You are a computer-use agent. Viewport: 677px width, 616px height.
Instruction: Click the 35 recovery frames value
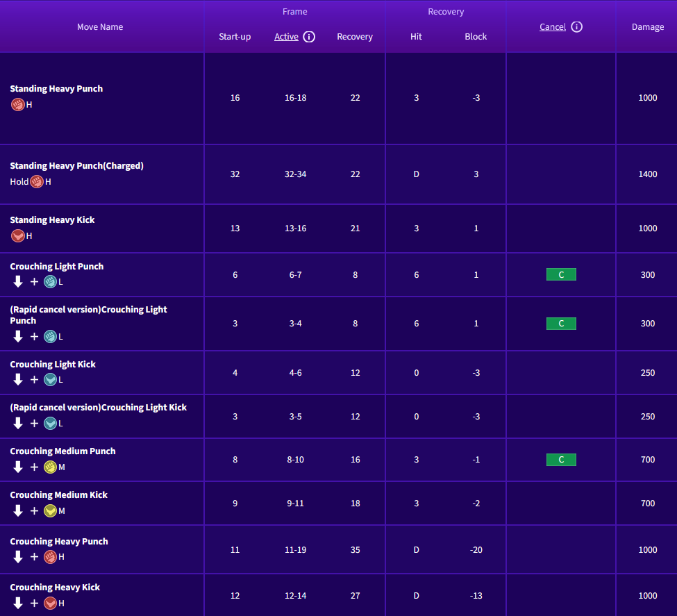click(x=355, y=550)
